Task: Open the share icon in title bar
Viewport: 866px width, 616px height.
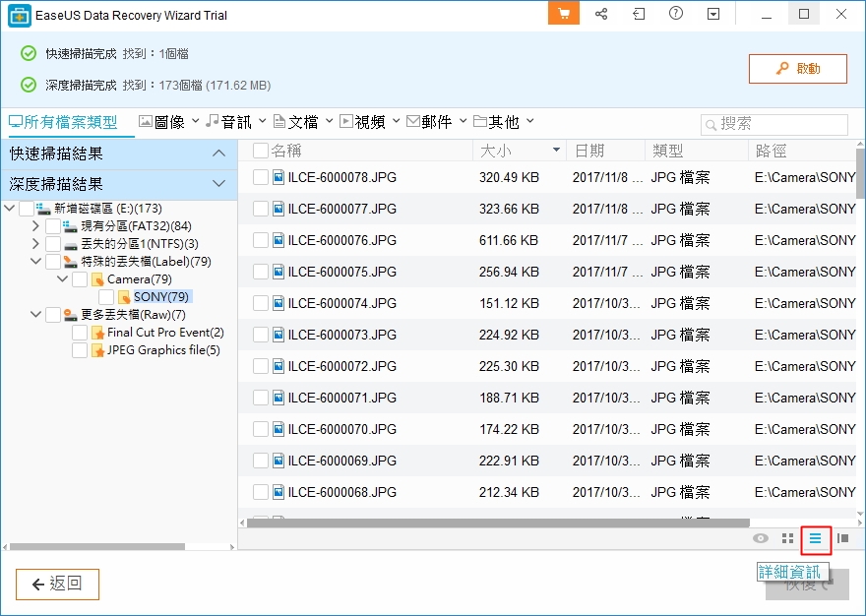Action: 601,14
